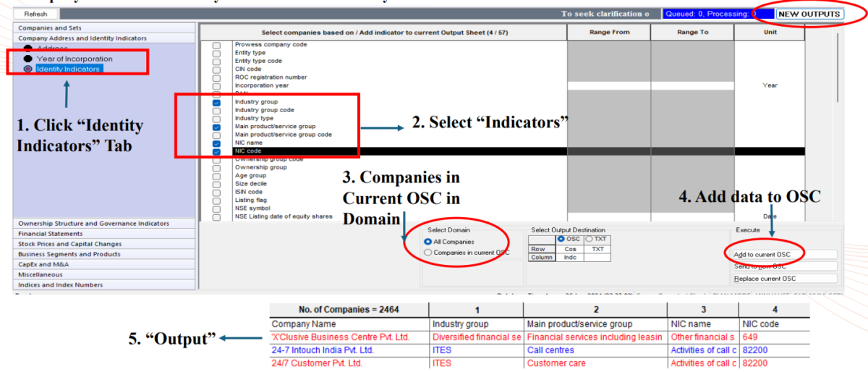Image resolution: width=868 pixels, height=372 pixels.
Task: Enable the Incorporation year checkbox
Action: pyautogui.click(x=216, y=85)
